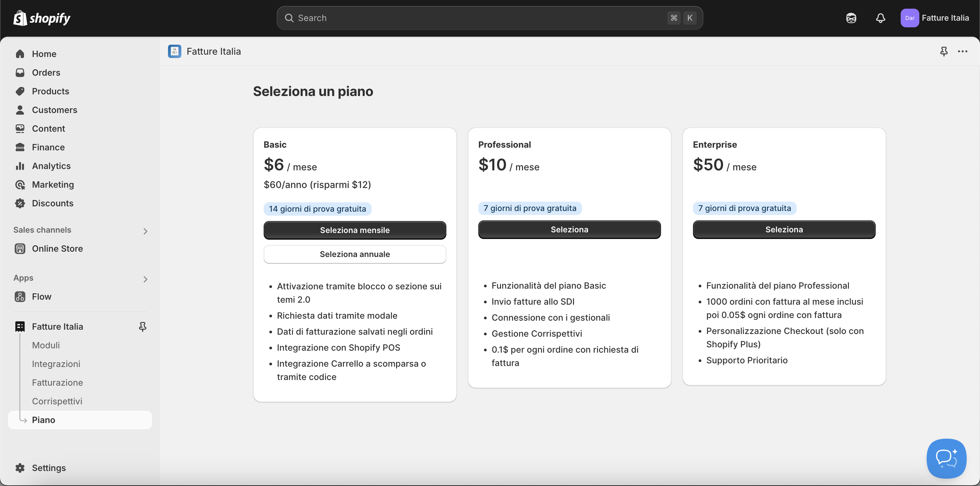Click the Shopify logo

[x=42, y=18]
